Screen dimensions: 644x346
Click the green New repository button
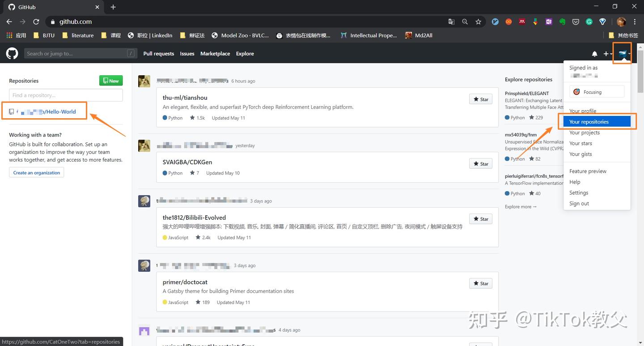coord(110,81)
